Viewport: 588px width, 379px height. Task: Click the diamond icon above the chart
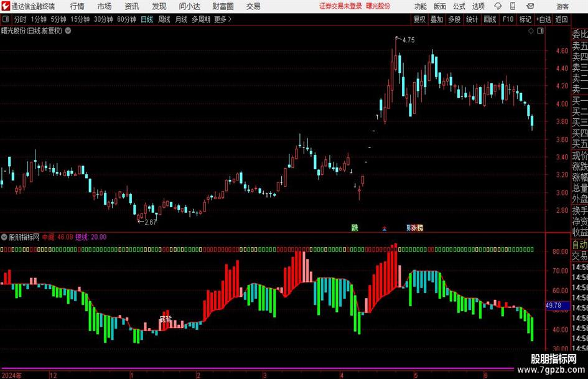(531, 31)
